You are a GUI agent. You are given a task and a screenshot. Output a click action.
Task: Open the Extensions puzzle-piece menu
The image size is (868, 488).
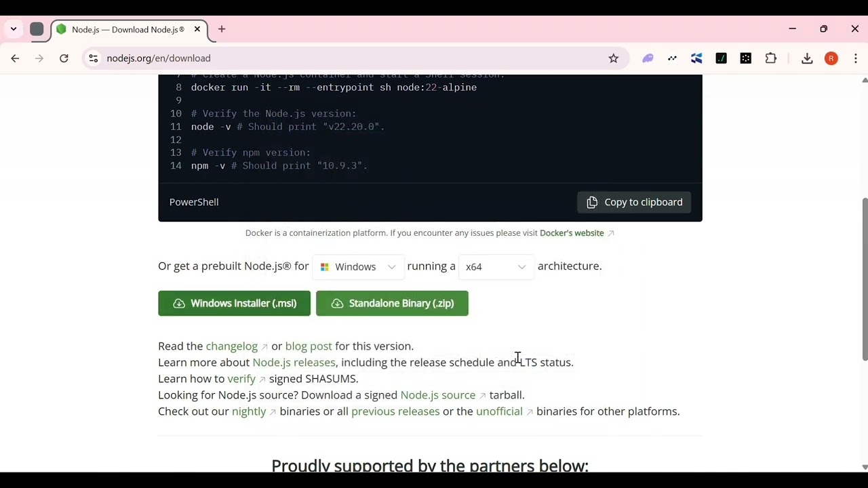tap(771, 58)
